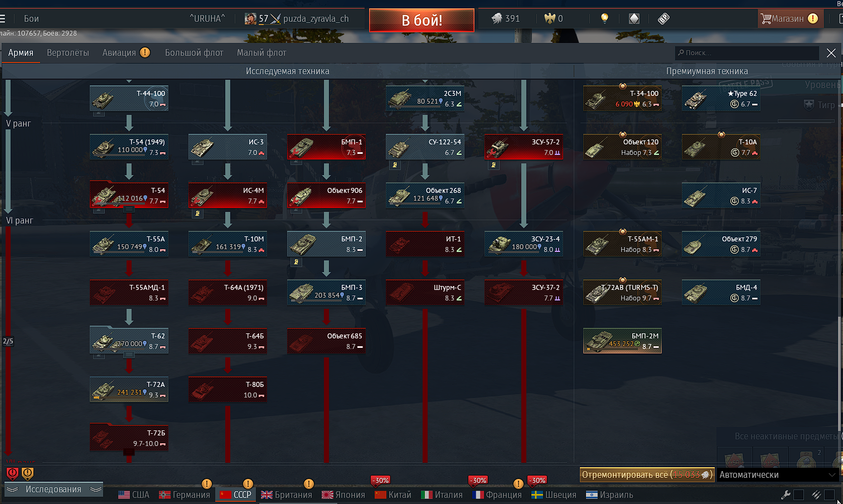Select the БМД-4 premium card
Viewport: 843px width, 504px height.
click(x=721, y=292)
